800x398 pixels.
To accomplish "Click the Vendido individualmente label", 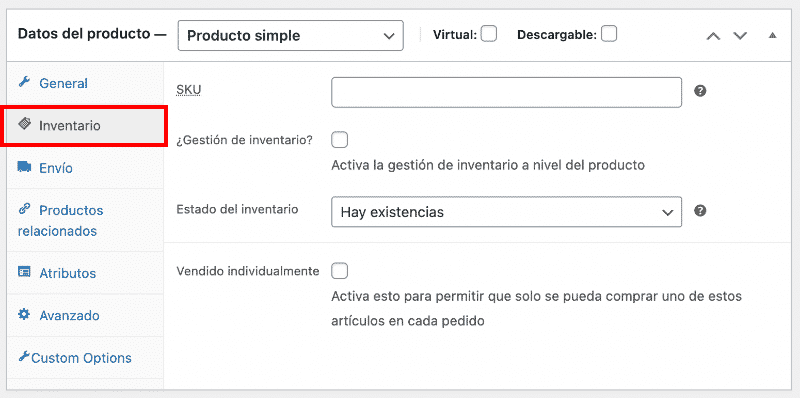I will click(248, 271).
